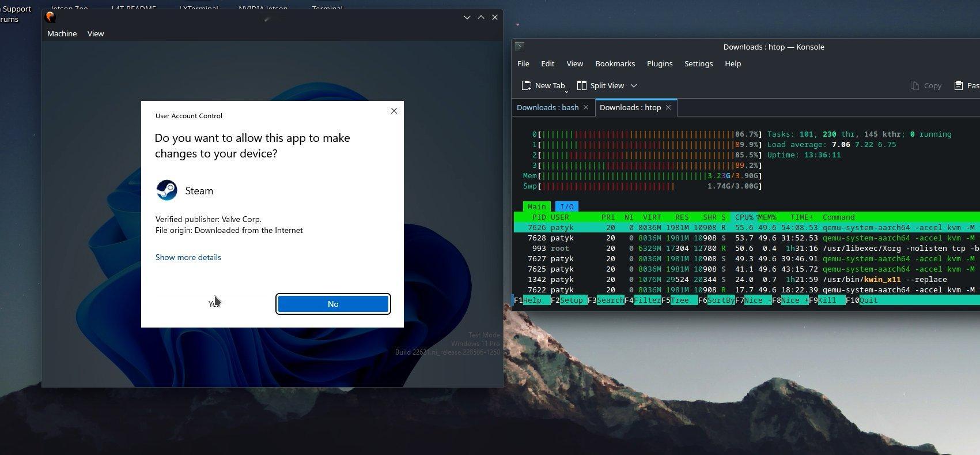Minimize the QEMU virtual machine window

(467, 17)
